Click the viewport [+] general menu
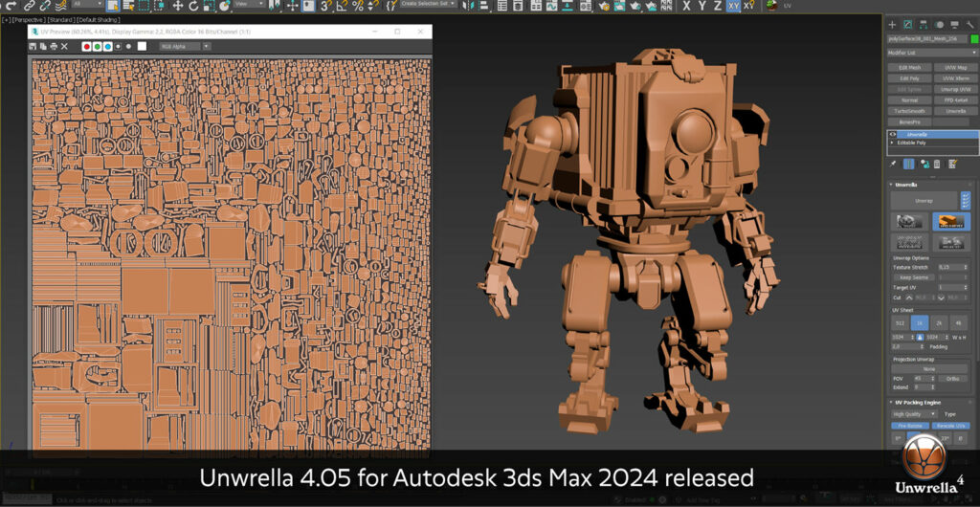Viewport: 980px width, 507px height. [6, 20]
